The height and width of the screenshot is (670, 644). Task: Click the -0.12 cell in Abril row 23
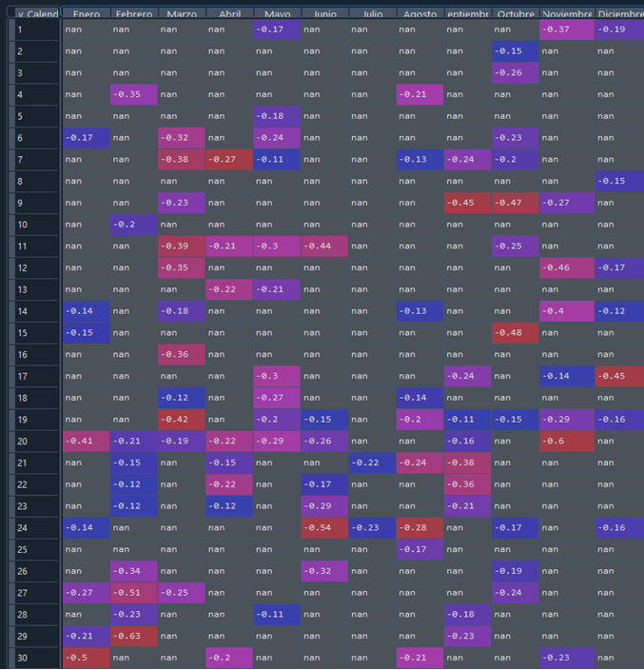coord(229,506)
